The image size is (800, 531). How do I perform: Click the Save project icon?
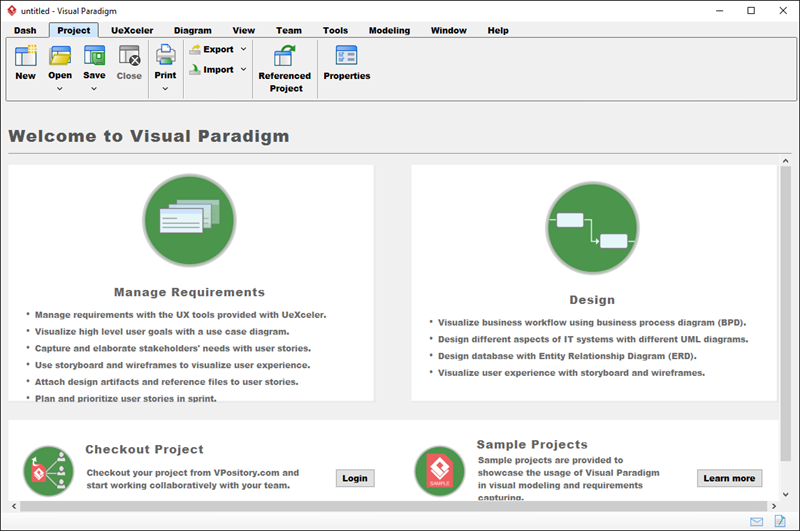pos(94,55)
